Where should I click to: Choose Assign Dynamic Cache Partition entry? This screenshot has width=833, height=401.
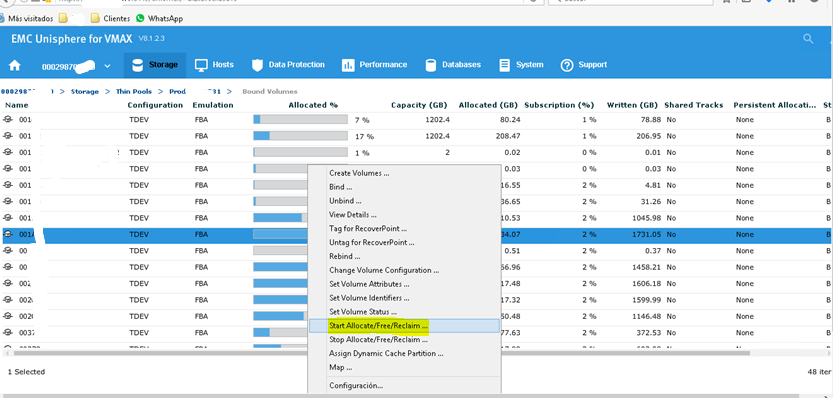[386, 353]
